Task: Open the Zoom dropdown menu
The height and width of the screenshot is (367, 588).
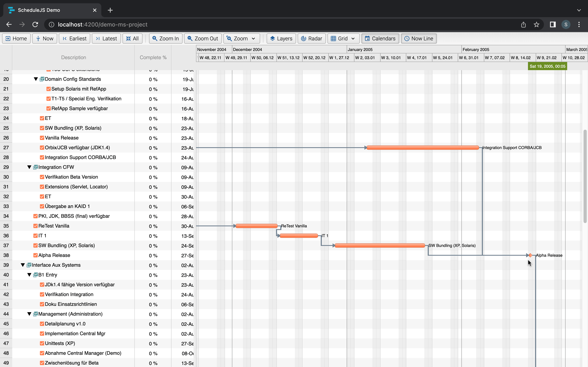Action: click(x=253, y=38)
